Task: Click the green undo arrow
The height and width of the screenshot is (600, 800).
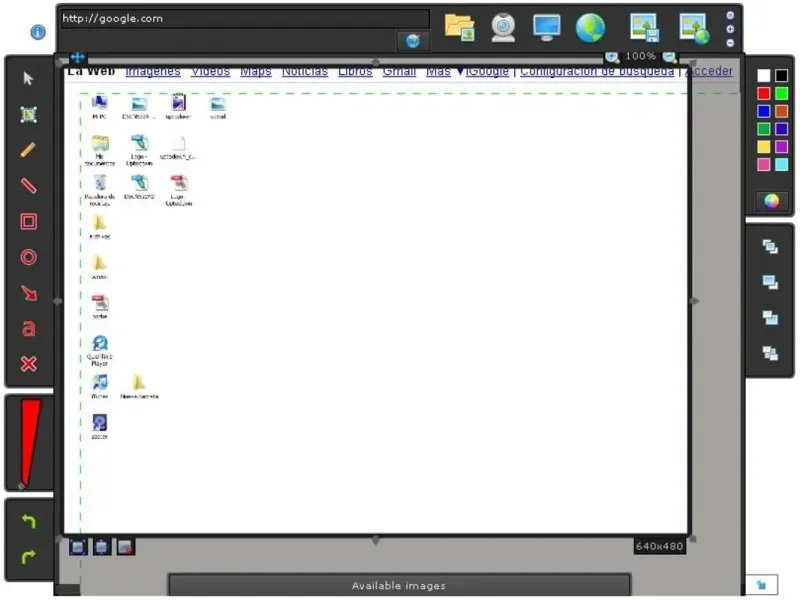Action: [29, 521]
